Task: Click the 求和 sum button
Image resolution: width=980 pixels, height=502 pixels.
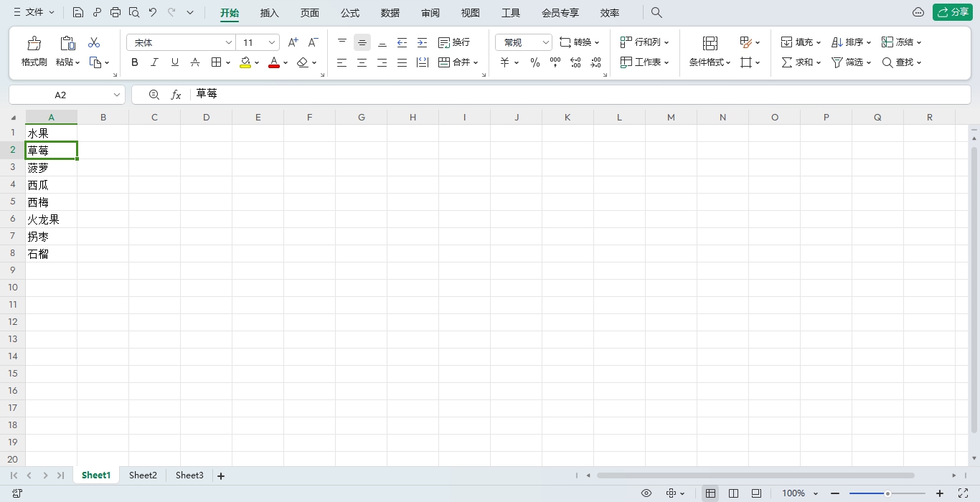Action: (x=801, y=62)
